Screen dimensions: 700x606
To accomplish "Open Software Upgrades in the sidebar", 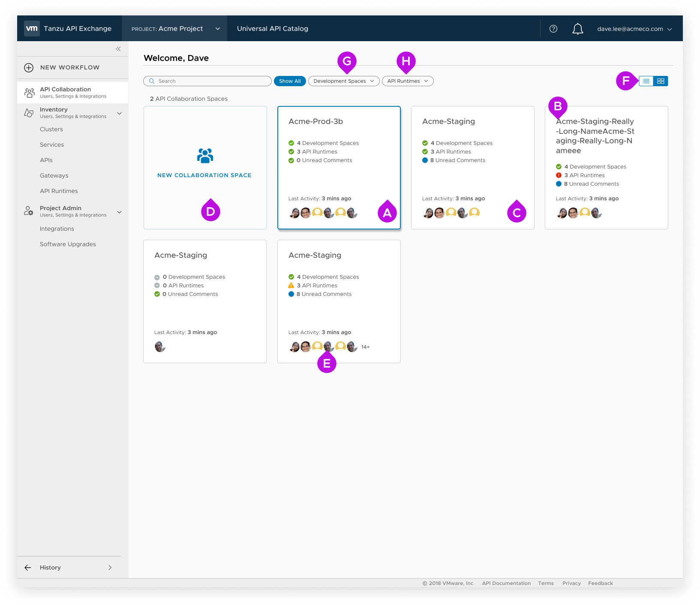I will click(x=68, y=244).
